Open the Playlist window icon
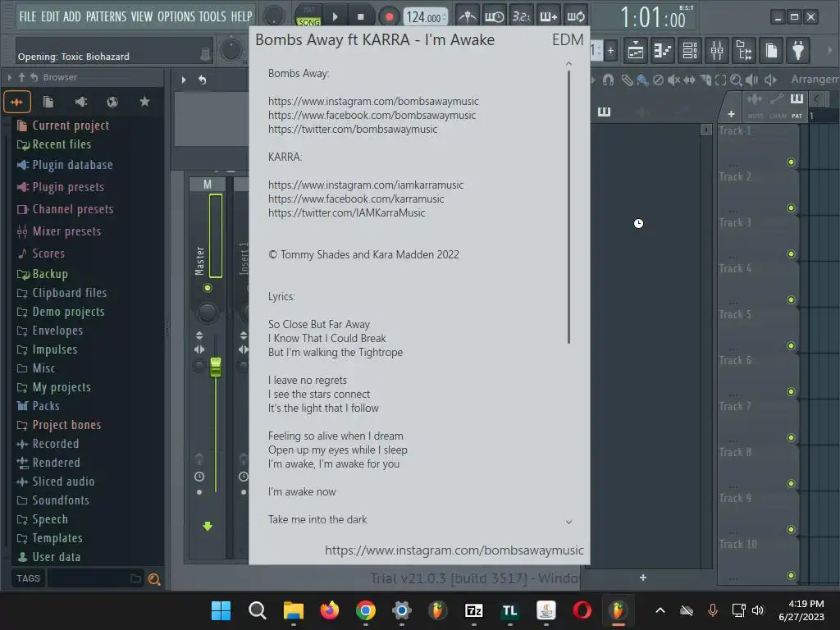The height and width of the screenshot is (630, 840). pos(636,51)
